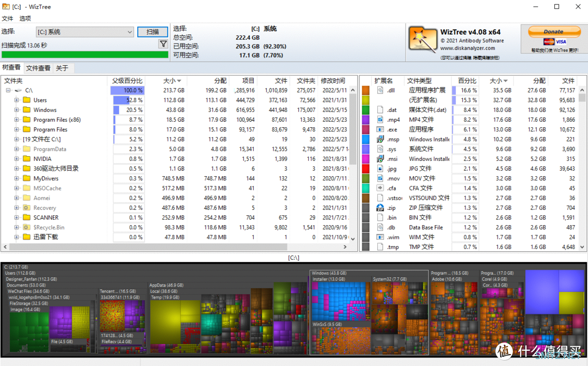Screen dimensions: 588x366
Task: Click the 扫描 scan button
Action: tap(152, 32)
